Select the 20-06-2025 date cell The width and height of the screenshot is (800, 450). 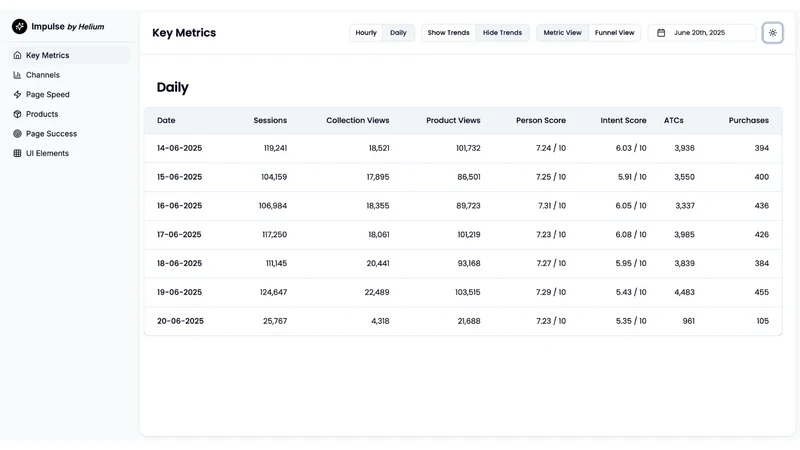(x=180, y=321)
